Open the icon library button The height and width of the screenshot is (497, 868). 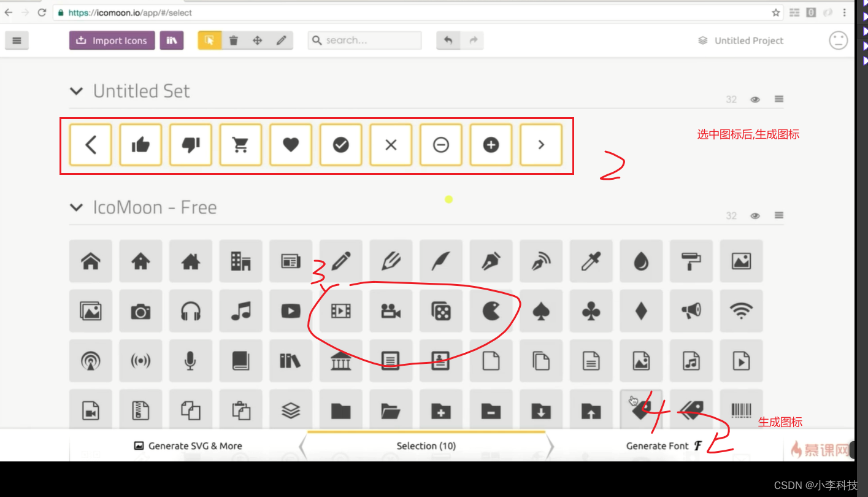pos(172,40)
